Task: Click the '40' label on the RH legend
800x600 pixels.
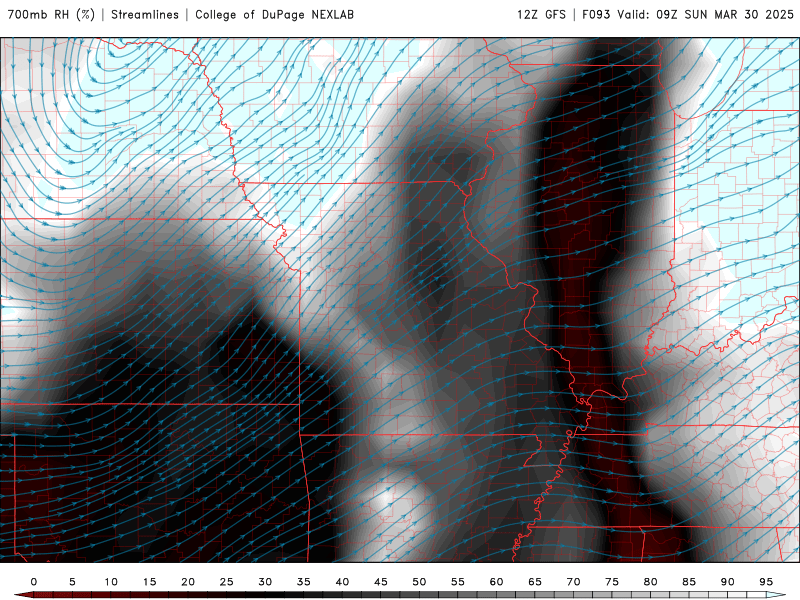Action: [x=342, y=582]
